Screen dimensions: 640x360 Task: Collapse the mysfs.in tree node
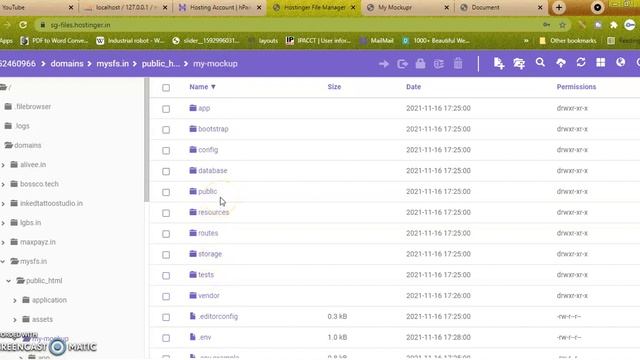[x=3, y=261]
